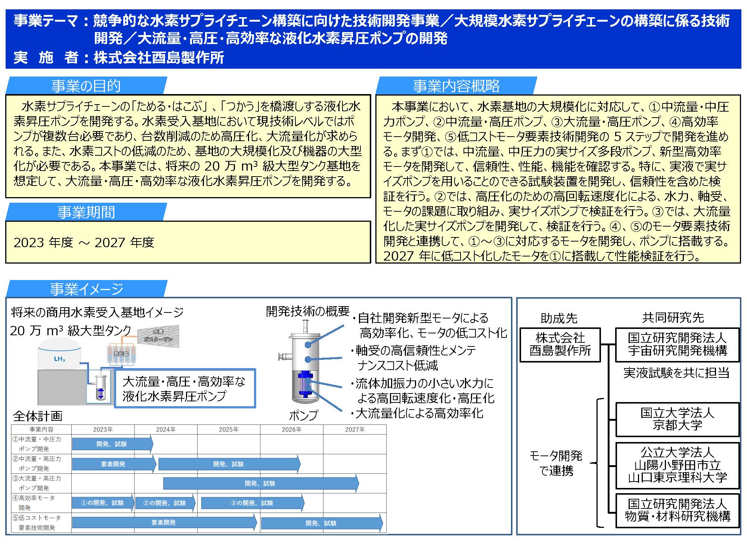Click the 実液試験を共に担当 note

676,373
